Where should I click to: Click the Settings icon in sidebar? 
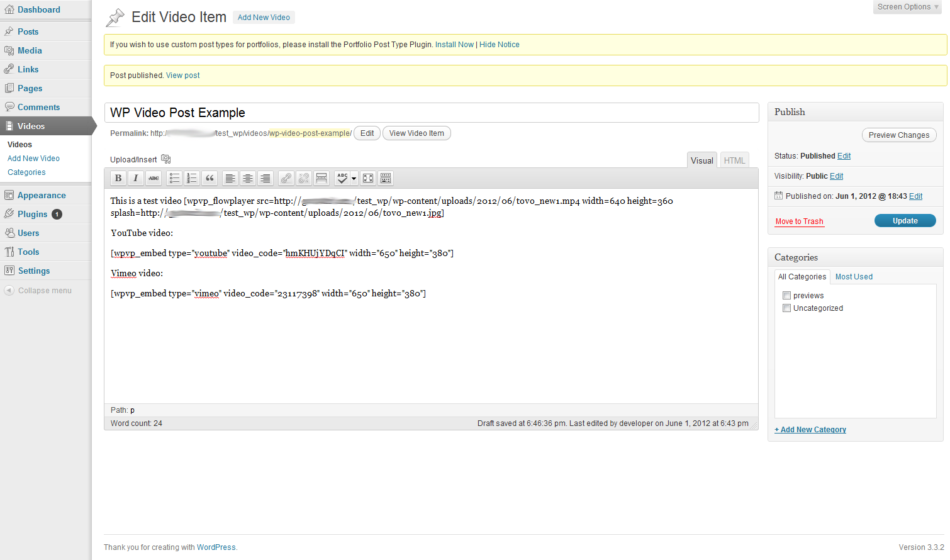tap(9, 271)
